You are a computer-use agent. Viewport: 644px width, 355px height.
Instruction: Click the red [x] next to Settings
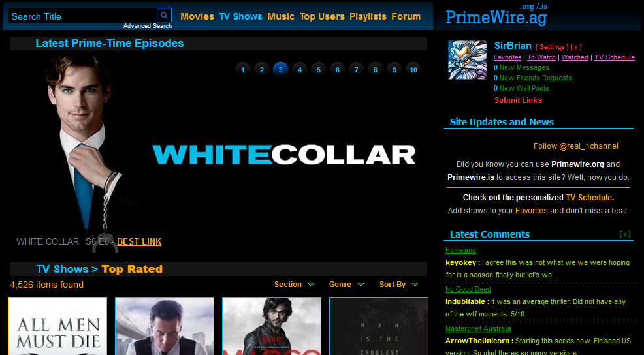pos(576,47)
